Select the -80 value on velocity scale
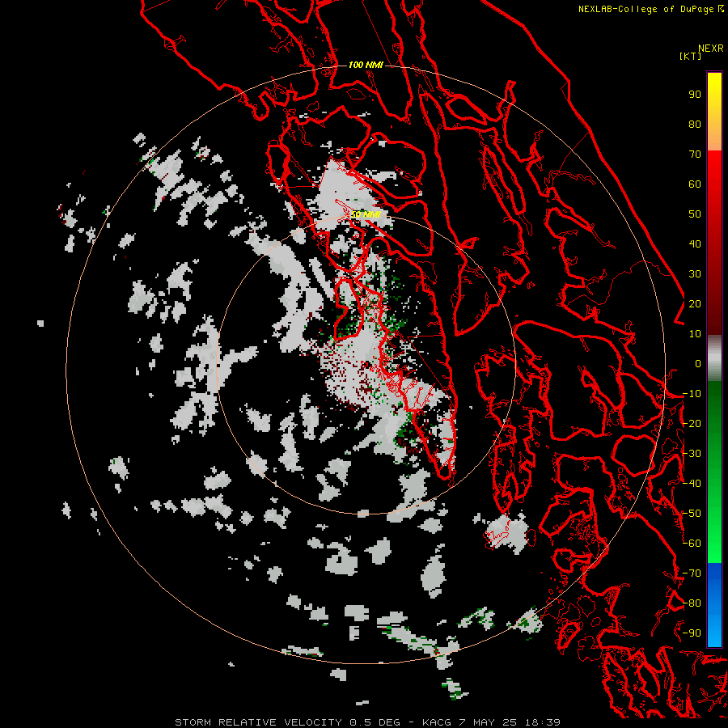This screenshot has height=728, width=728. coord(692,603)
